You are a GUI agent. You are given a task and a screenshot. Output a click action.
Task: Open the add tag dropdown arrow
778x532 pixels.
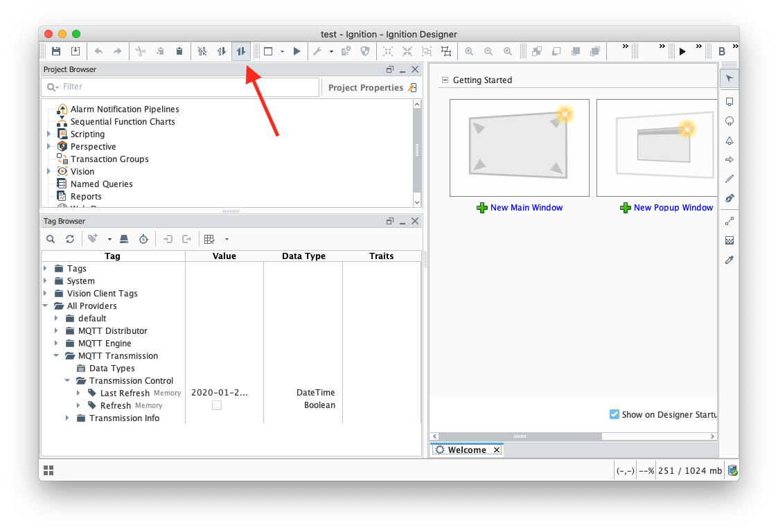tap(109, 239)
